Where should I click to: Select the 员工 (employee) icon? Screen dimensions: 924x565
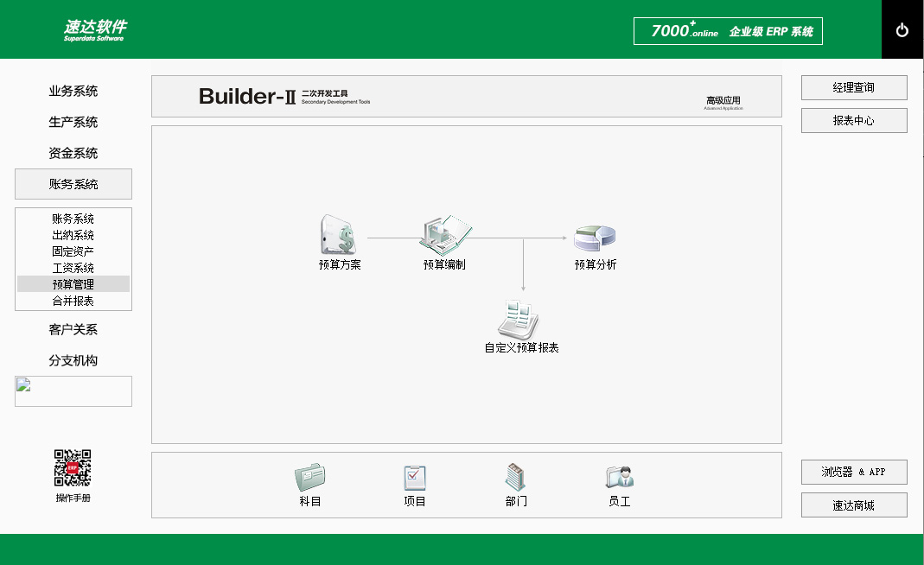pyautogui.click(x=619, y=476)
